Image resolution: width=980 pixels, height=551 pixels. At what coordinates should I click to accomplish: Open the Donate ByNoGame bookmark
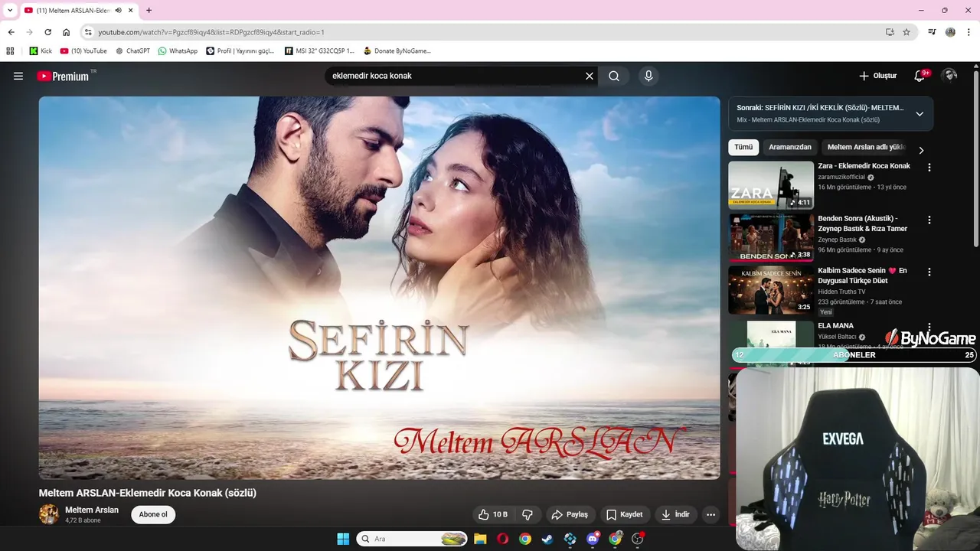point(397,51)
